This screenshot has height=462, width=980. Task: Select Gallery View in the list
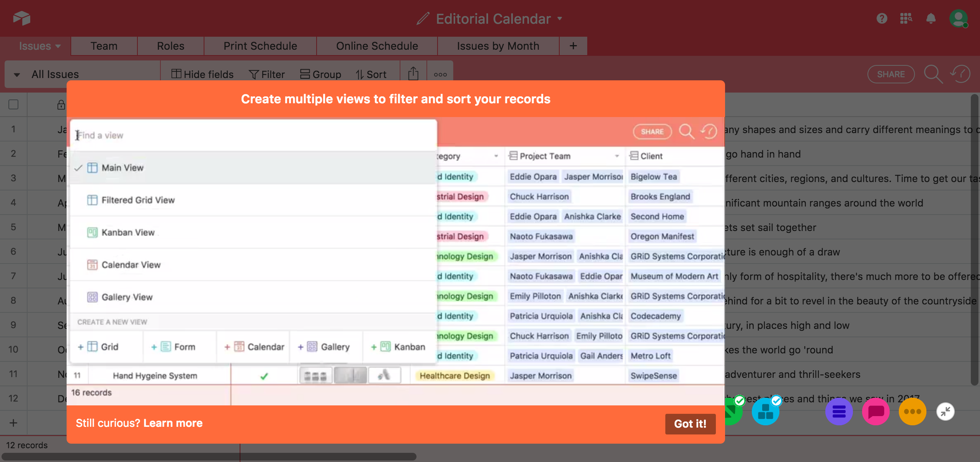253,297
